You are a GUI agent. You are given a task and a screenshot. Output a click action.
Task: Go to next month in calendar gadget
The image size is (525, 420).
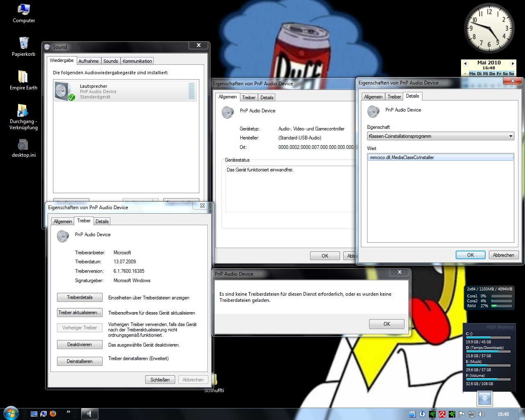pyautogui.click(x=512, y=63)
